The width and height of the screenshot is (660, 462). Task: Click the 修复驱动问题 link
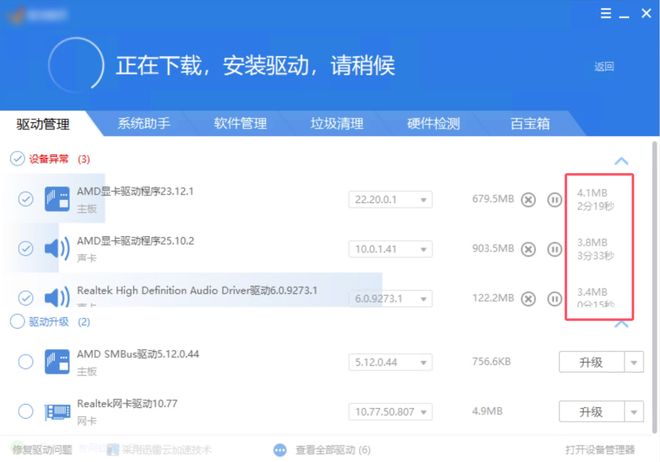[42, 450]
